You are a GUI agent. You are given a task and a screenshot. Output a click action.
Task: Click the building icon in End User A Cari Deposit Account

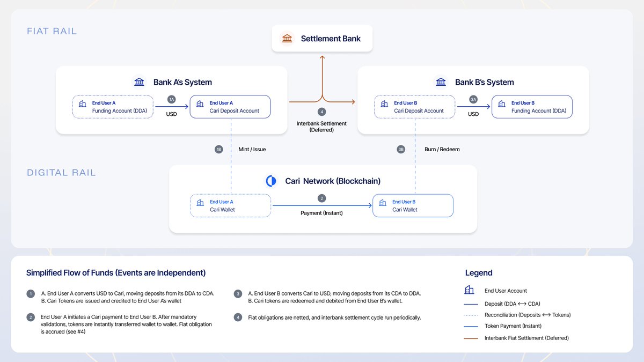click(x=200, y=104)
